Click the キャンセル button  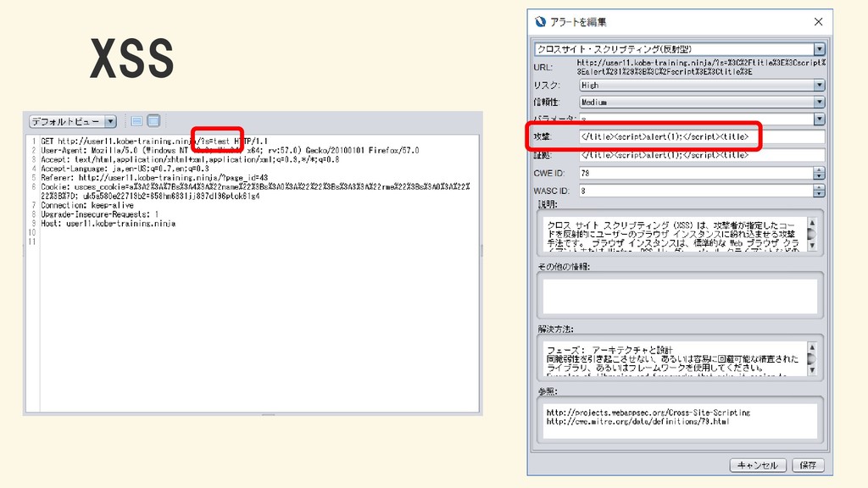(757, 465)
